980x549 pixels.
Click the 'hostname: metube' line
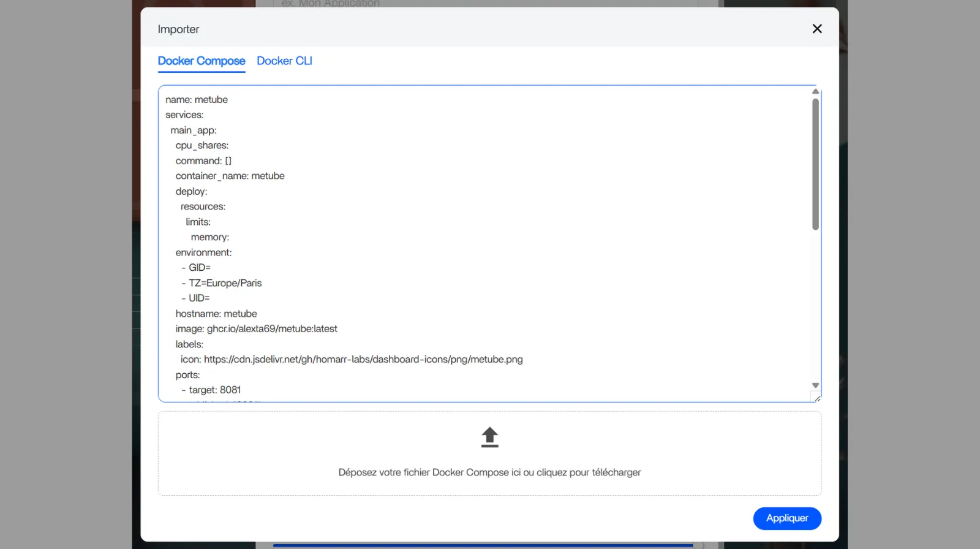coord(216,314)
